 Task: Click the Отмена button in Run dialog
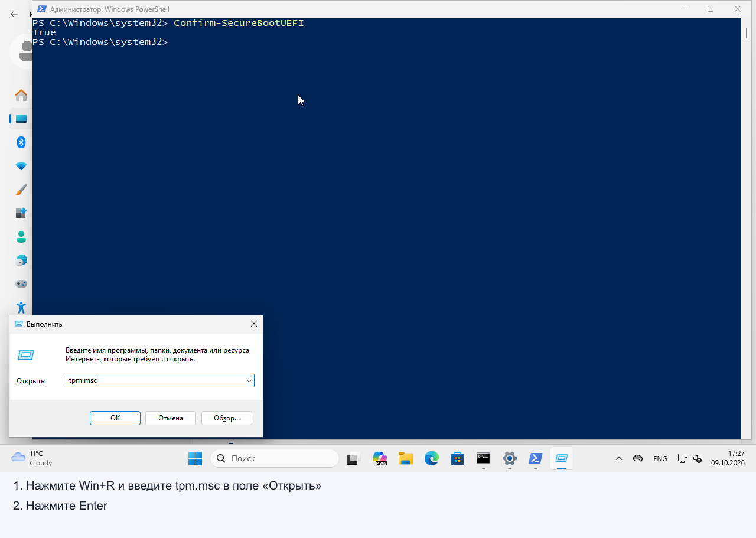coord(171,418)
